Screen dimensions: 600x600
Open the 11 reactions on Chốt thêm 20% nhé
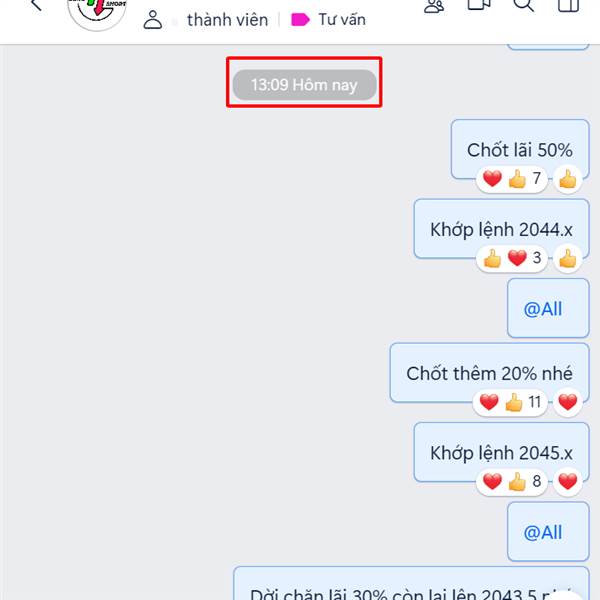pos(510,402)
